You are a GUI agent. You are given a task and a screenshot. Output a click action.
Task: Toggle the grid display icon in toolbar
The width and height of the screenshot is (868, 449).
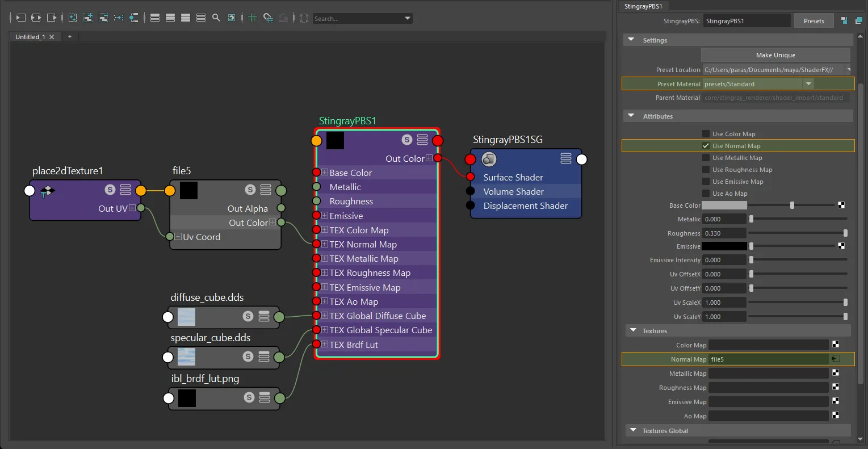253,18
